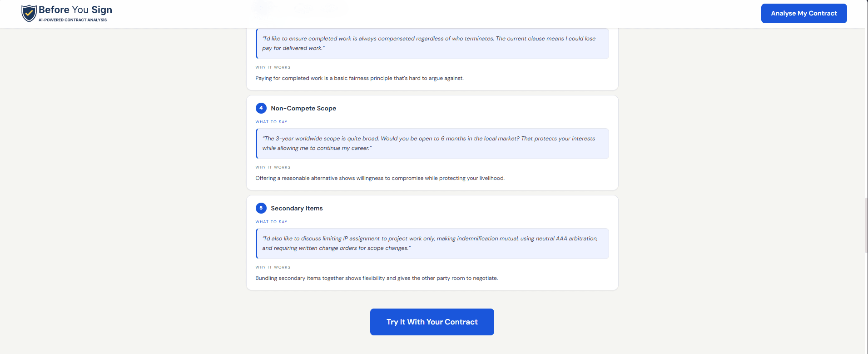Click the quoted secondary items negotiation script

[x=432, y=243]
